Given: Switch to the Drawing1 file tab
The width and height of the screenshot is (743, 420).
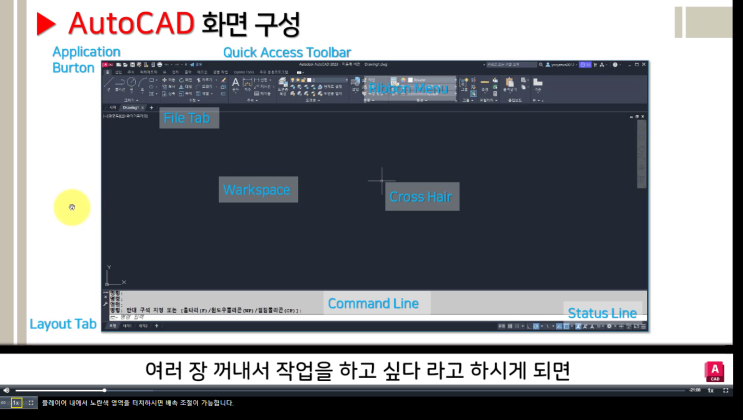Looking at the screenshot, I should pyautogui.click(x=130, y=108).
